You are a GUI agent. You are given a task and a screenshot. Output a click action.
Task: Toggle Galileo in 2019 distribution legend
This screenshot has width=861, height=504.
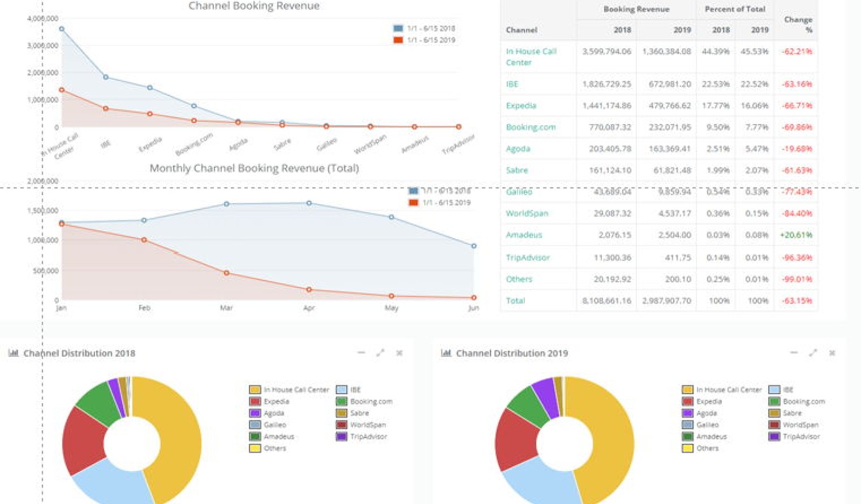tap(700, 424)
